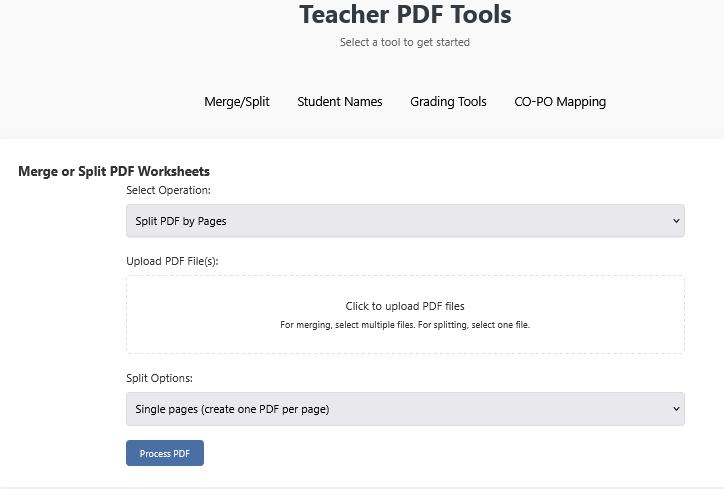Click the 'Split Options:' field label

click(x=159, y=379)
